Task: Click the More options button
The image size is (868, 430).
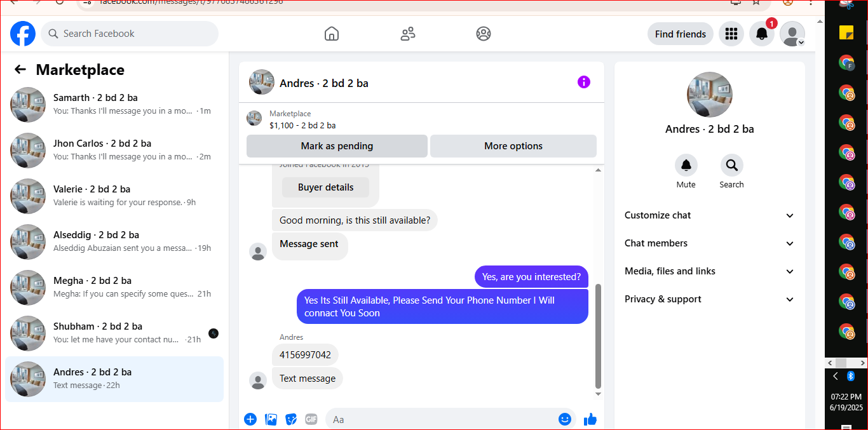Action: 513,146
